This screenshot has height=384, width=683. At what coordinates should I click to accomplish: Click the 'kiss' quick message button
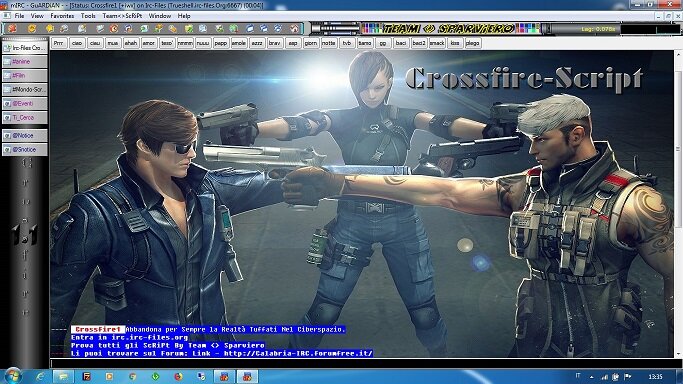pos(455,43)
